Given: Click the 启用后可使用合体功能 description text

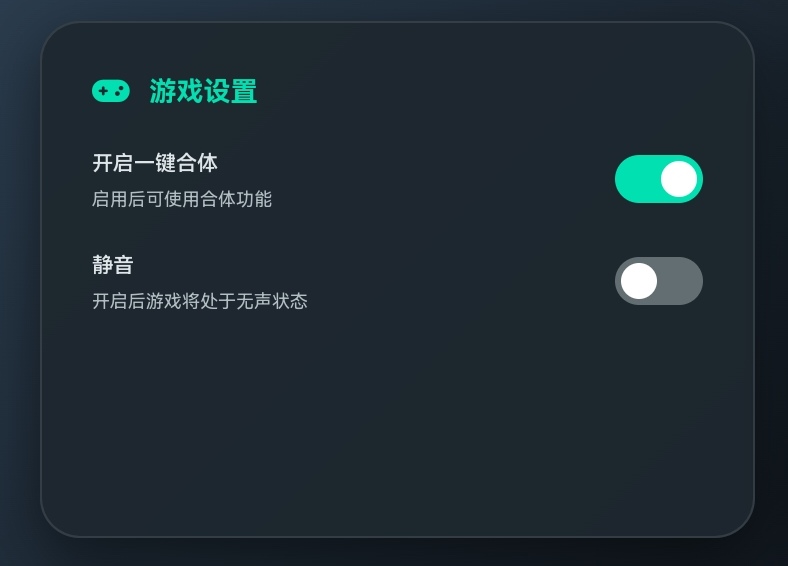Looking at the screenshot, I should coord(182,199).
